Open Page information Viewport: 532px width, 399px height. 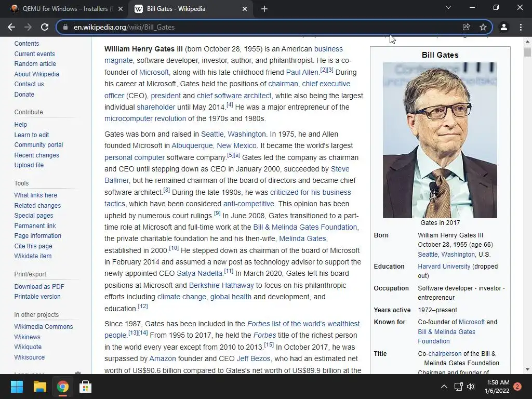(37, 235)
